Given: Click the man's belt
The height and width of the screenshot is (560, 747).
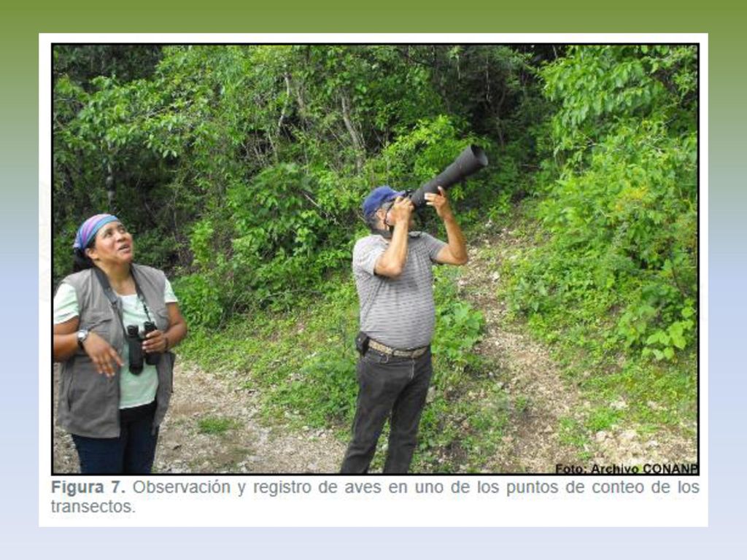Looking at the screenshot, I should pos(398,350).
